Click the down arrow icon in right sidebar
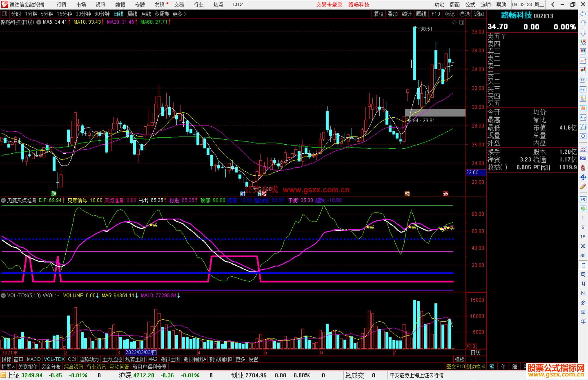Screen dimensions: 588x380 tap(583, 33)
